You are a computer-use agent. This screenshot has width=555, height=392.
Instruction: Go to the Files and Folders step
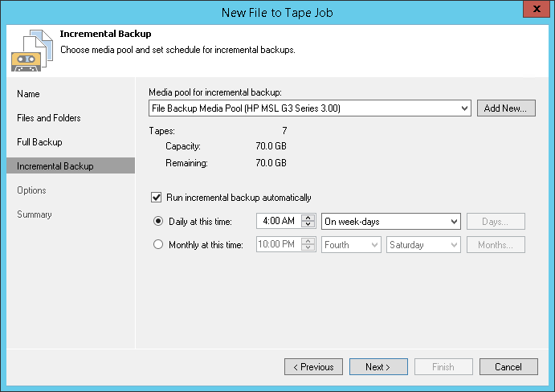point(49,118)
